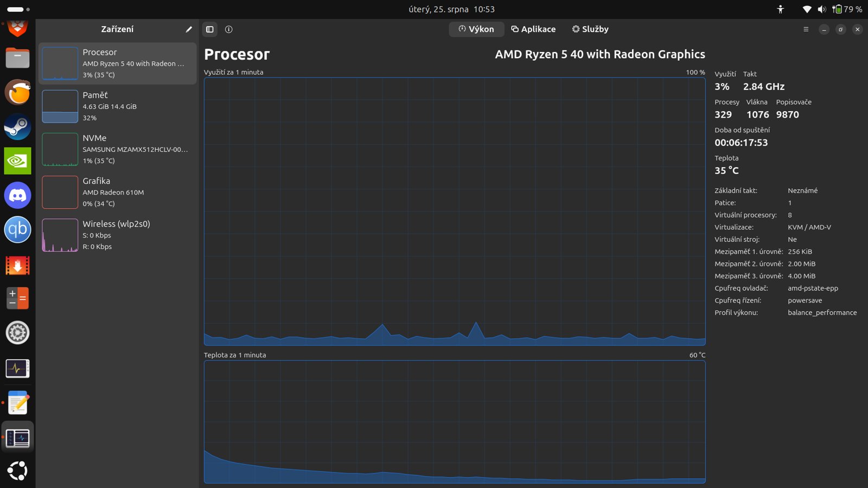868x488 pixels.
Task: Click the volume speaker icon
Action: [822, 9]
